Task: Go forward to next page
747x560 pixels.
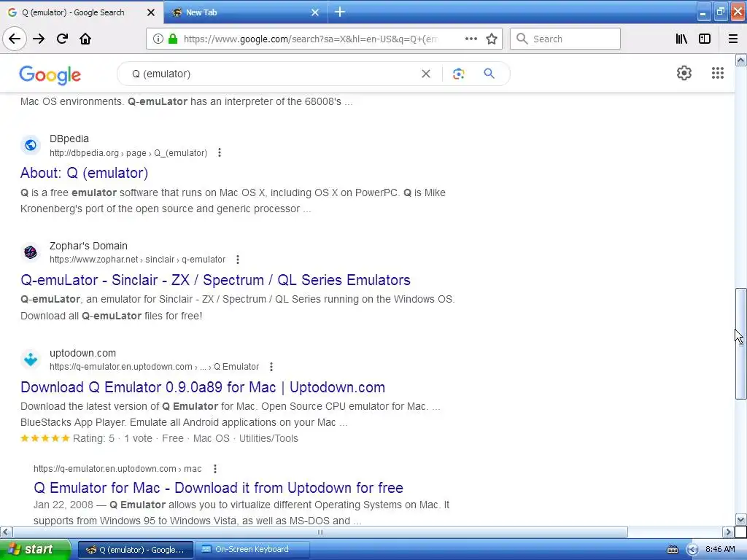Action: click(39, 39)
